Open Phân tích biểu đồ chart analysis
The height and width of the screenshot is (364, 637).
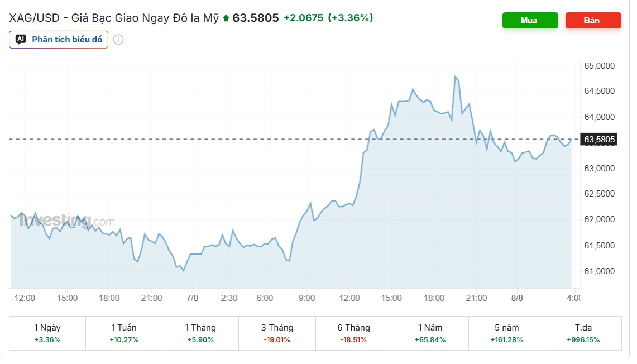(x=59, y=40)
